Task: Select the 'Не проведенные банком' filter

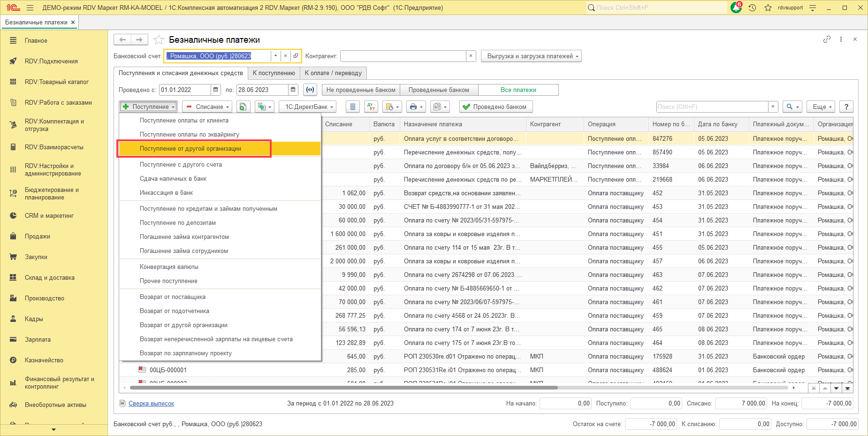Action: 361,90
